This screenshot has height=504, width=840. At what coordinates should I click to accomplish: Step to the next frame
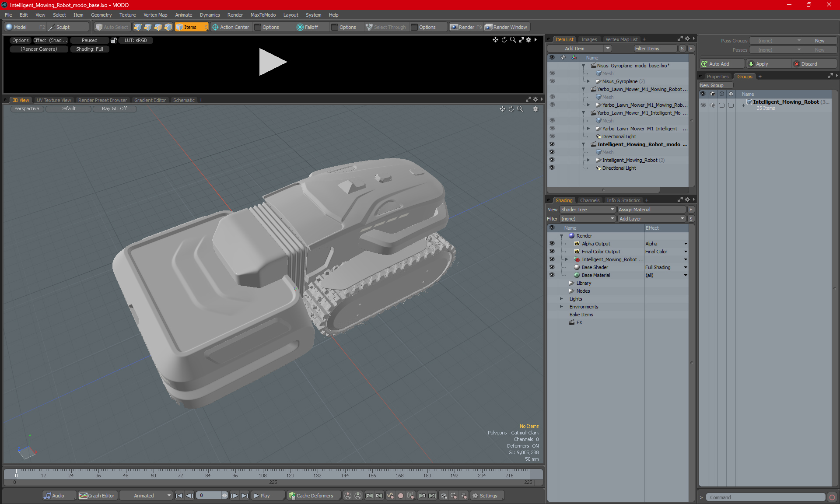[234, 496]
